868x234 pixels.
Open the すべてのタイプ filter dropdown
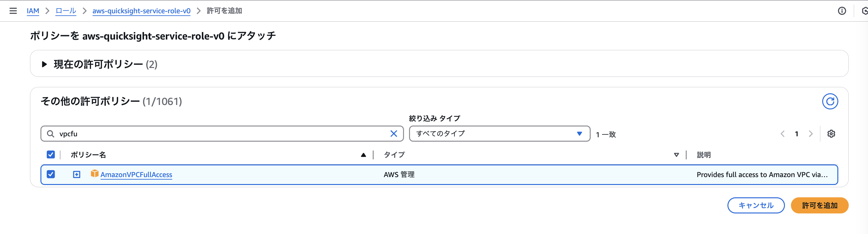click(x=499, y=133)
